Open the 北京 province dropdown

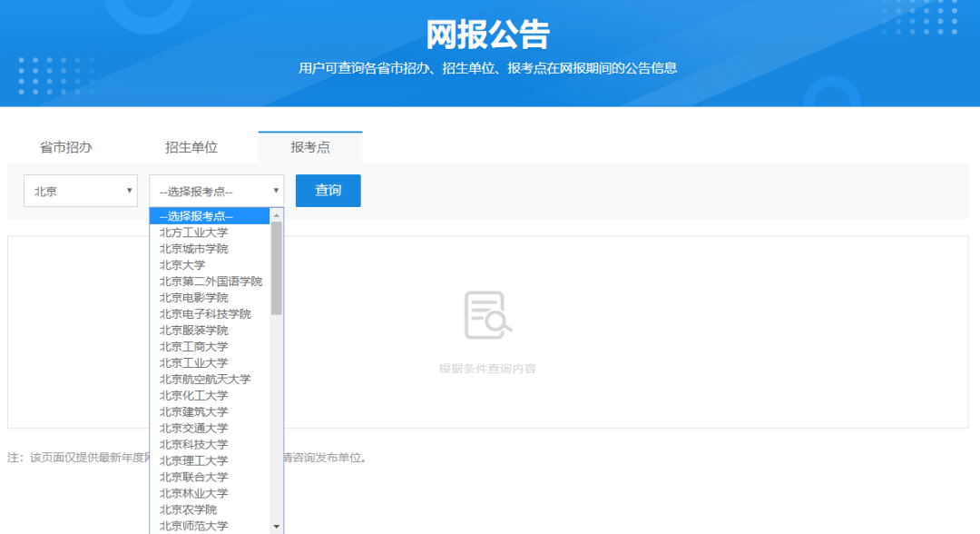coord(80,190)
